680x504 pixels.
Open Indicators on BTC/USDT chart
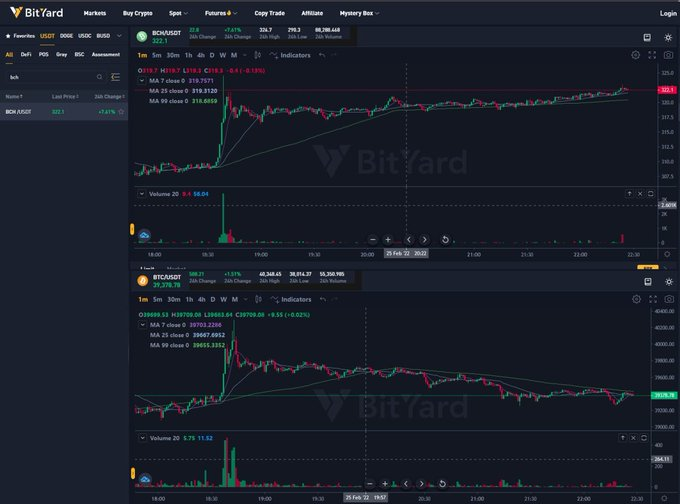[291, 300]
